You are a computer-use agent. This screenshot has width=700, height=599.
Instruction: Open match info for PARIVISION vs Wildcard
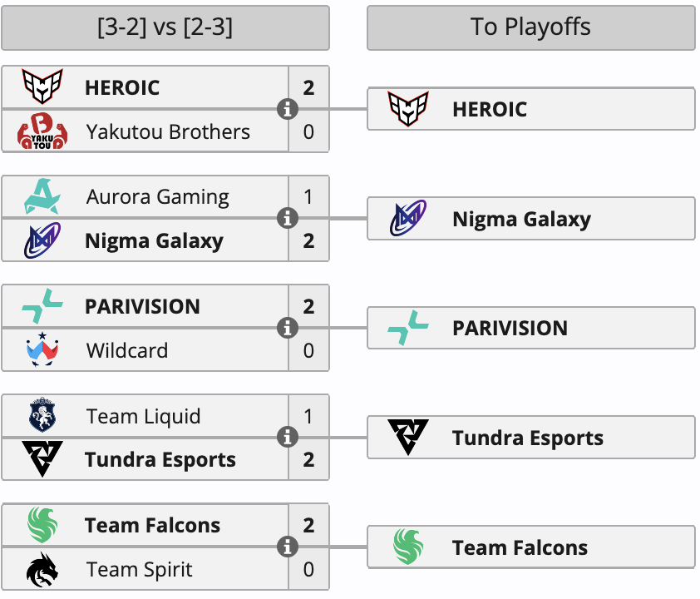(288, 328)
